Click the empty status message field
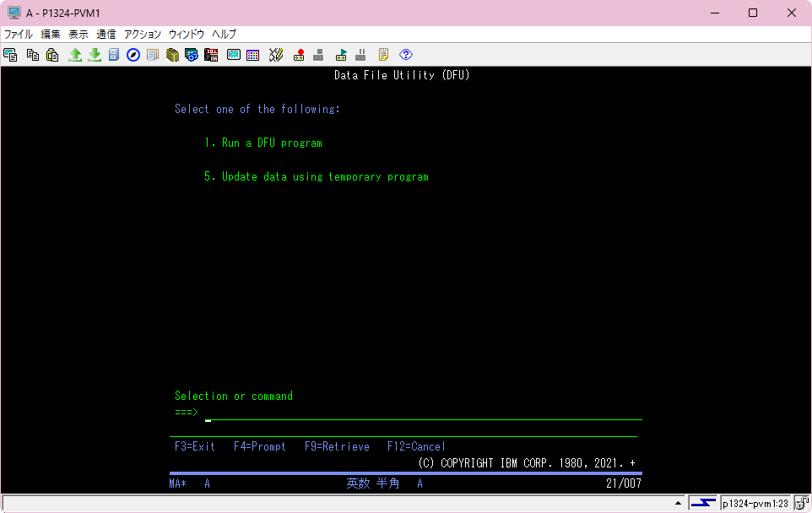 [344, 503]
